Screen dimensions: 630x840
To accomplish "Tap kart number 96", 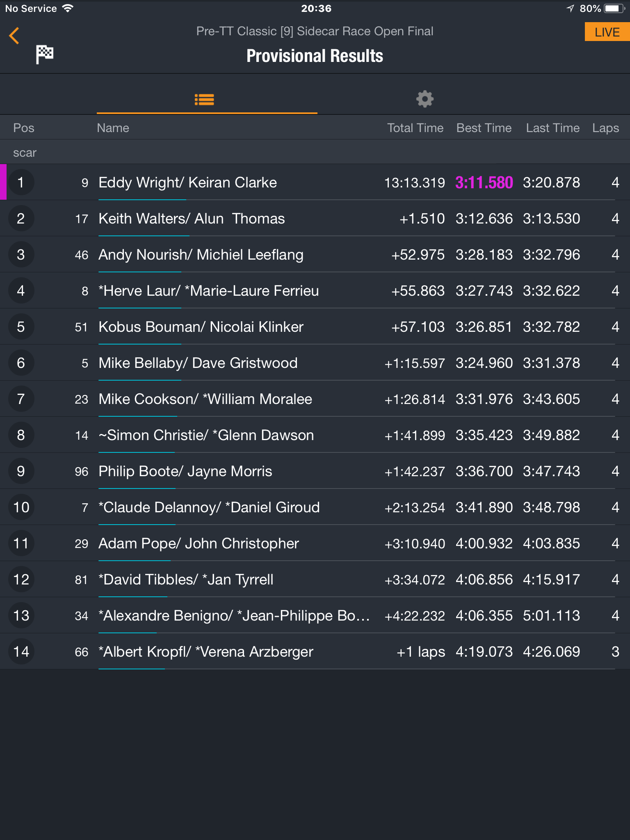I will (x=82, y=472).
